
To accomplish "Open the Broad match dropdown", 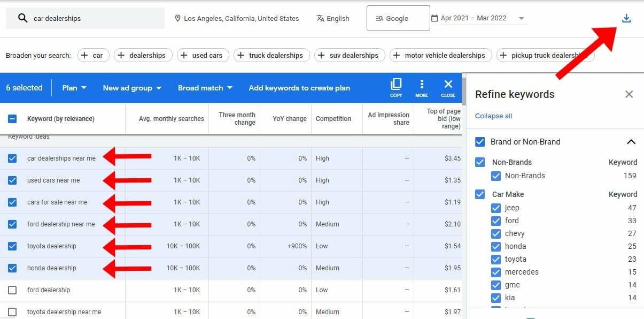I will pos(204,87).
